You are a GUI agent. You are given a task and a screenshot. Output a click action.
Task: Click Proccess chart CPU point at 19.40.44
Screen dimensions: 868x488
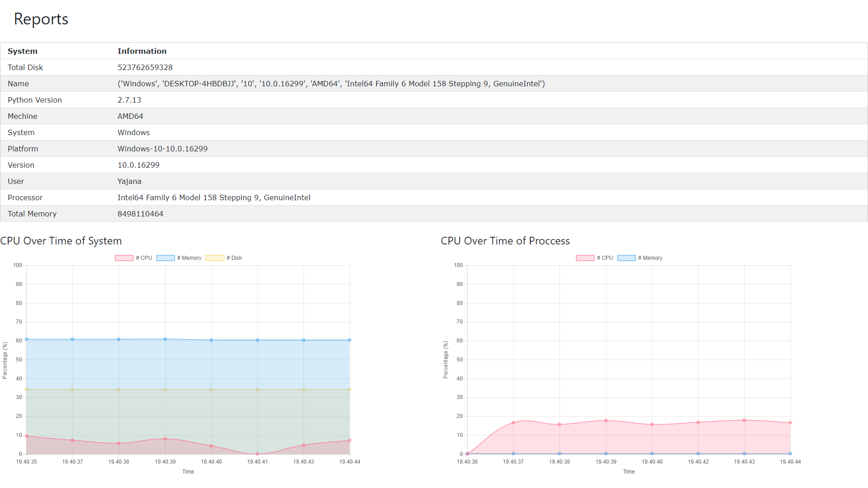790,423
